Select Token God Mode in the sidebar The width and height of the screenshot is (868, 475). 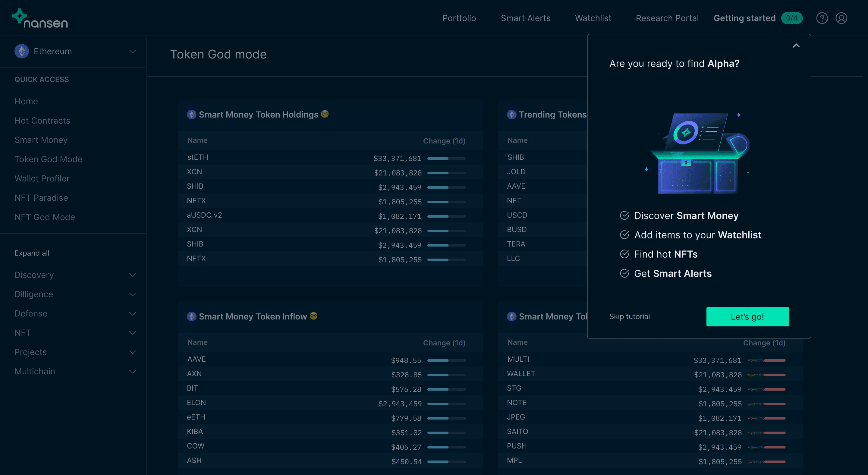(48, 159)
